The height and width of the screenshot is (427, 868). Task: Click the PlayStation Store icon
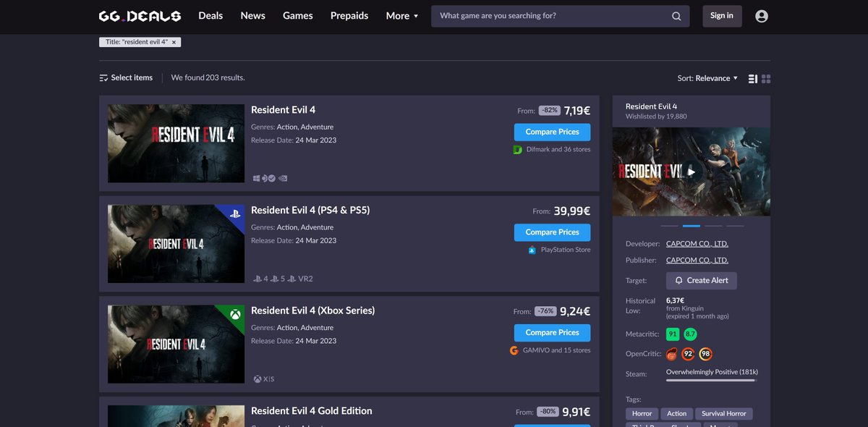coord(532,250)
